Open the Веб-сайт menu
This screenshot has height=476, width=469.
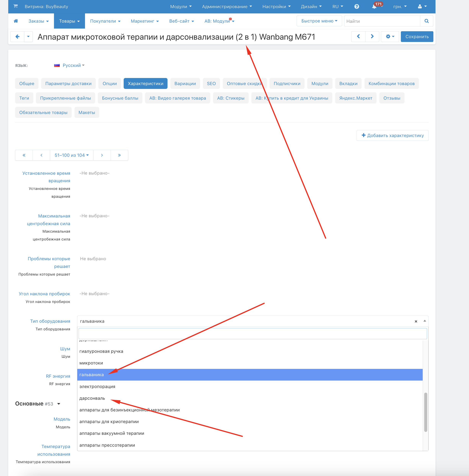coord(182,21)
